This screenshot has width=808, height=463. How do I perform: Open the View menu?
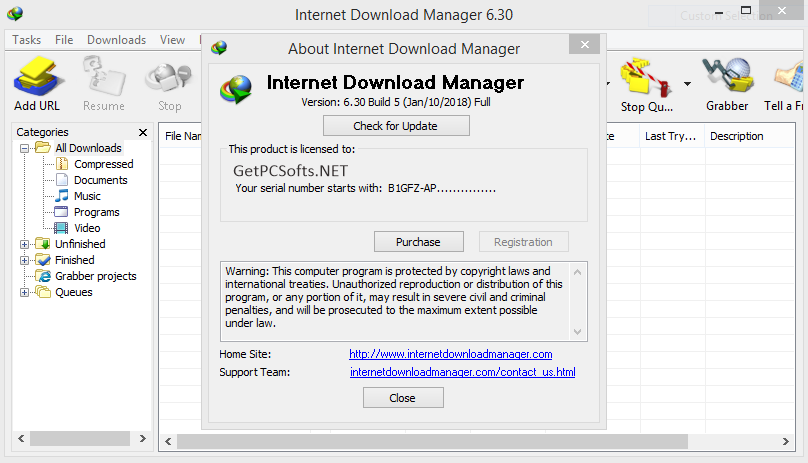(x=172, y=40)
